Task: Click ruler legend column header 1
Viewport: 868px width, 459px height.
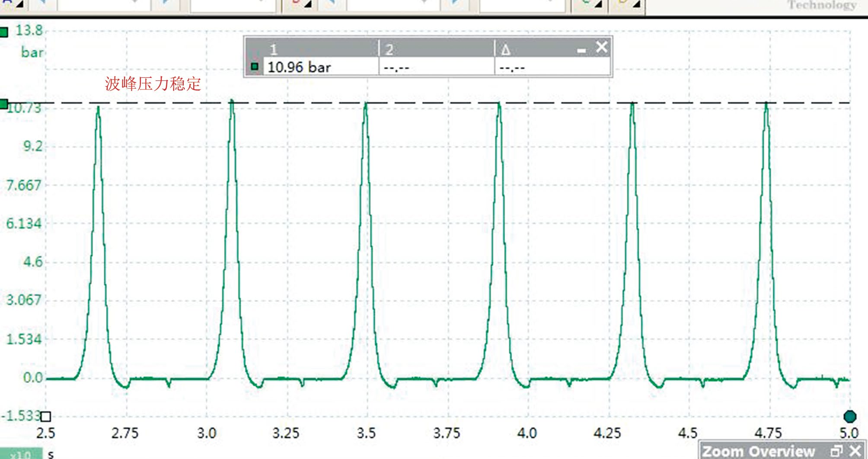Action: 274,49
